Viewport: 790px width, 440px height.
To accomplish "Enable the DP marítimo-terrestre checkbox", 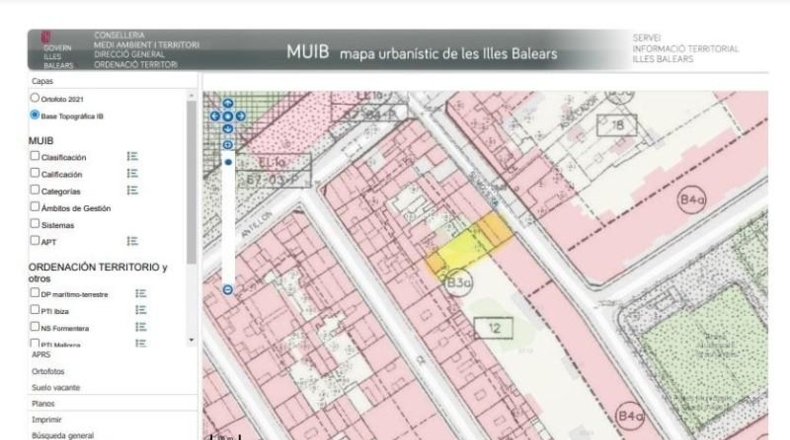I will coord(35,292).
